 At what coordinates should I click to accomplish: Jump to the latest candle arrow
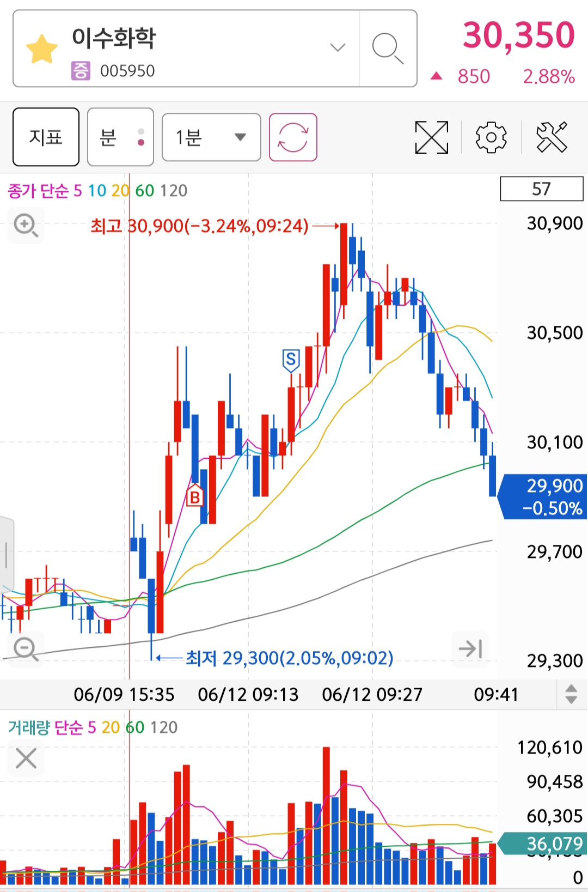click(x=470, y=648)
